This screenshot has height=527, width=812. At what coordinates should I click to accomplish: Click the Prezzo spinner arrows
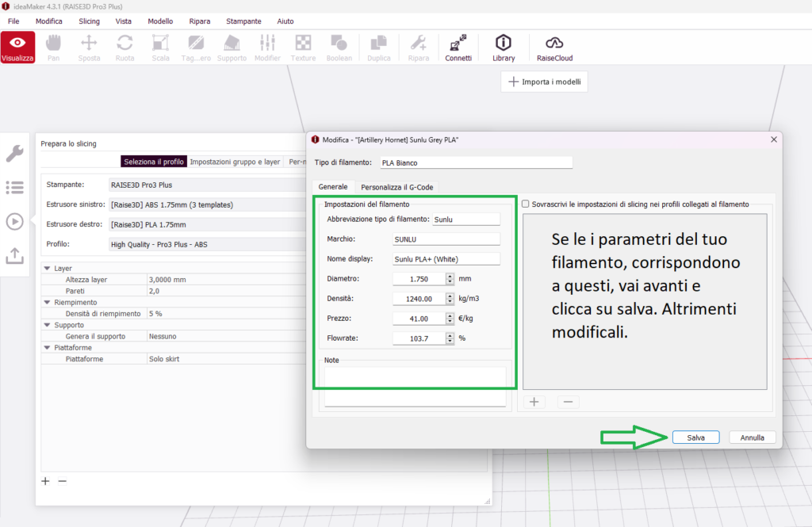point(450,319)
